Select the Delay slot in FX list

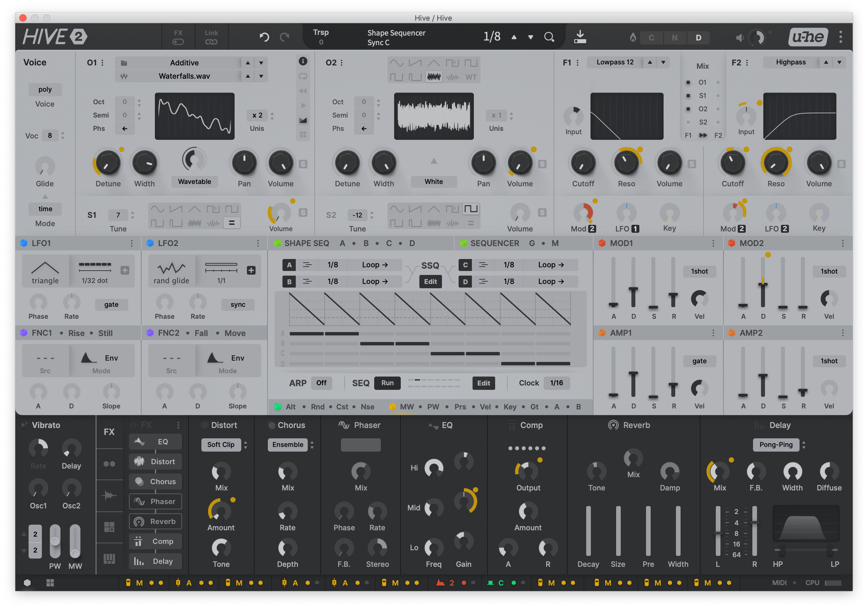pyautogui.click(x=156, y=561)
